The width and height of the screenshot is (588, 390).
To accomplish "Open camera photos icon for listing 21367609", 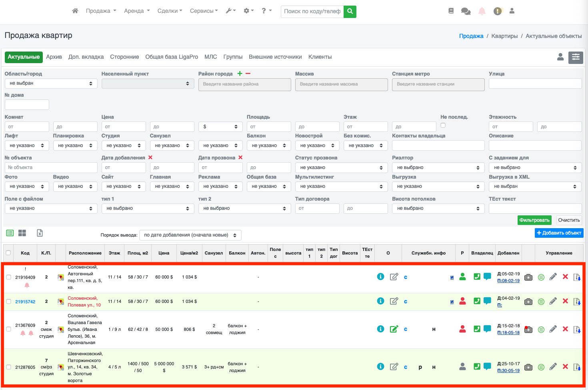I will (528, 329).
